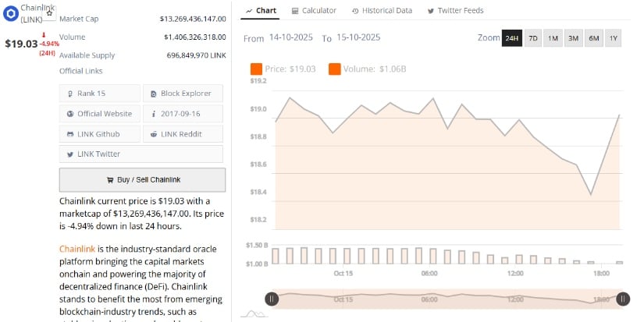
Task: Open the LINK Twitter profile
Action: [100, 154]
